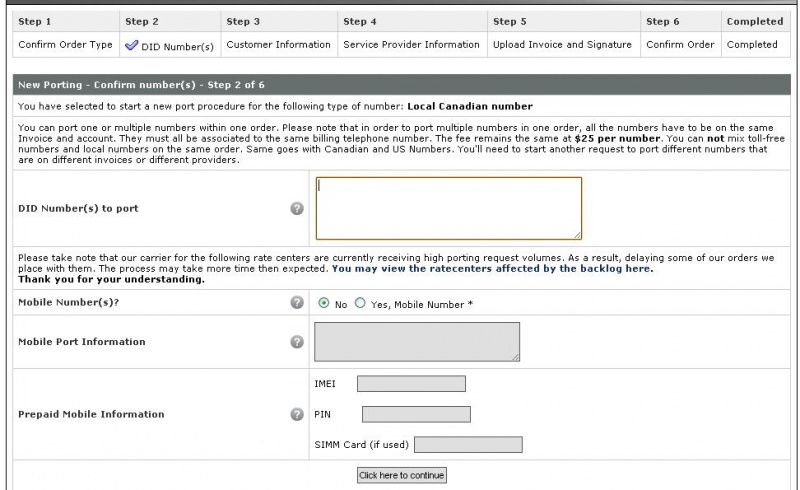Click help icon for Prepaid Mobile Information
Screen dimensions: 800x490
[297, 414]
